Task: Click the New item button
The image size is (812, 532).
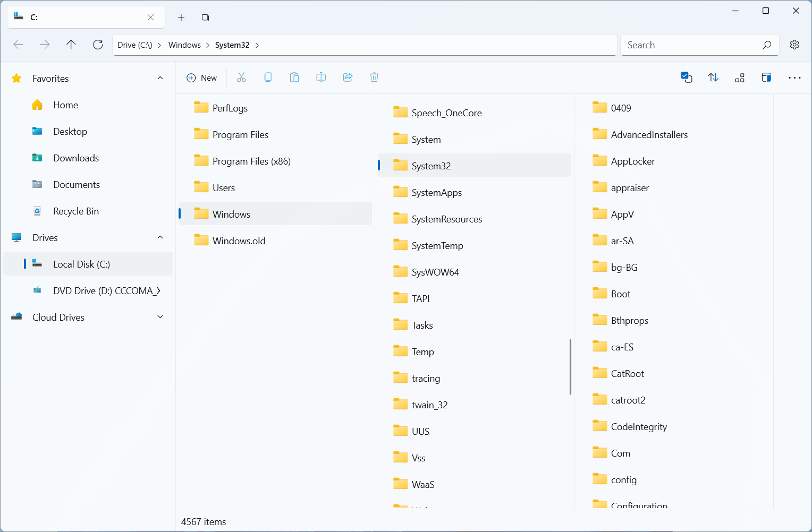Action: (x=202, y=78)
